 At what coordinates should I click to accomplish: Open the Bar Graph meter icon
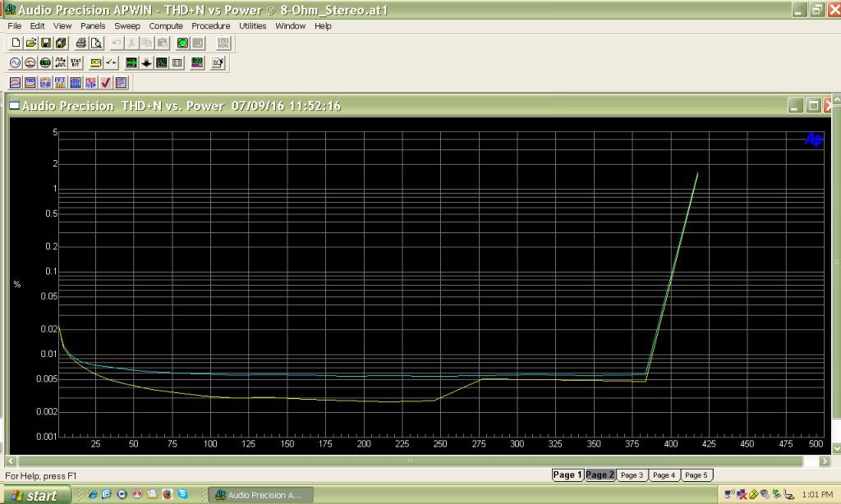click(x=197, y=62)
